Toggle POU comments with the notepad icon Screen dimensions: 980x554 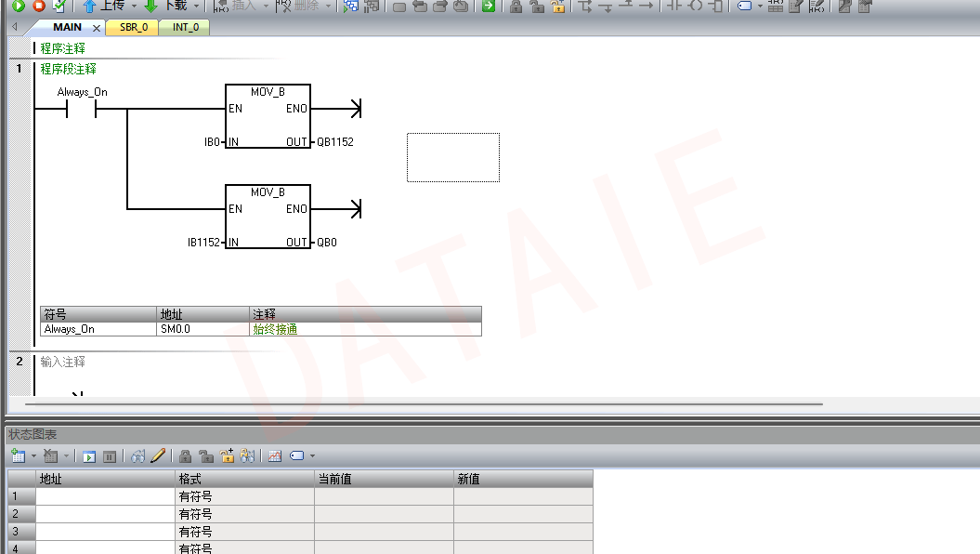(x=796, y=6)
